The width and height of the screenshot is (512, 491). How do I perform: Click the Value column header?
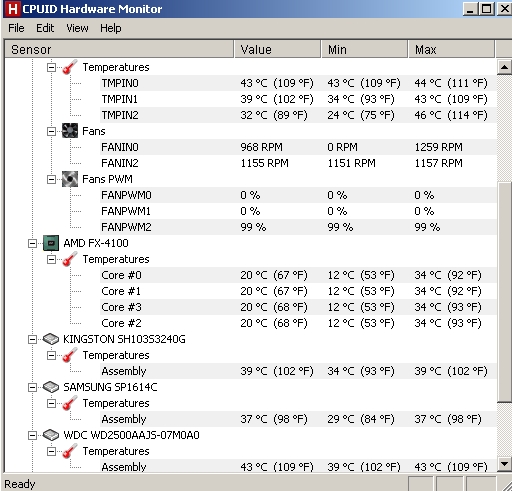(x=278, y=49)
